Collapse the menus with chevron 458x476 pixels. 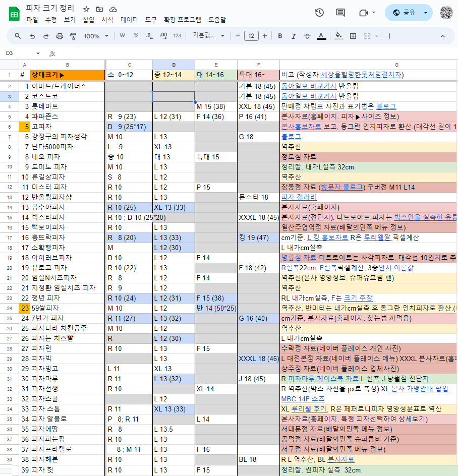[x=443, y=36]
